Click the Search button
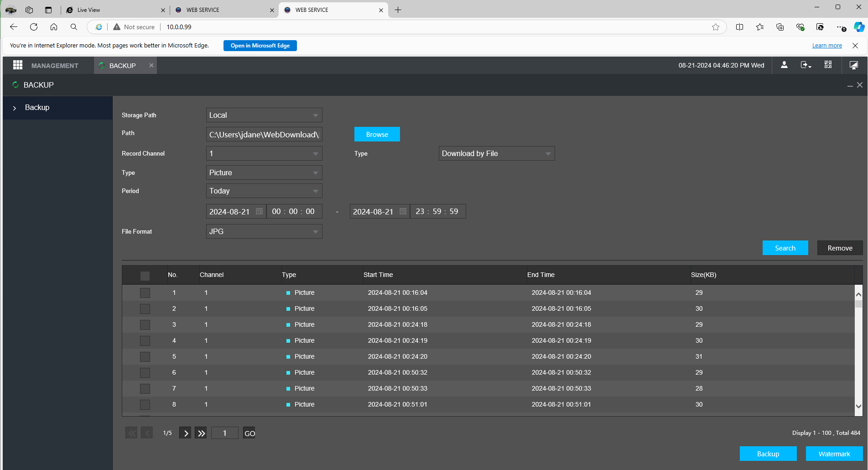 point(785,248)
